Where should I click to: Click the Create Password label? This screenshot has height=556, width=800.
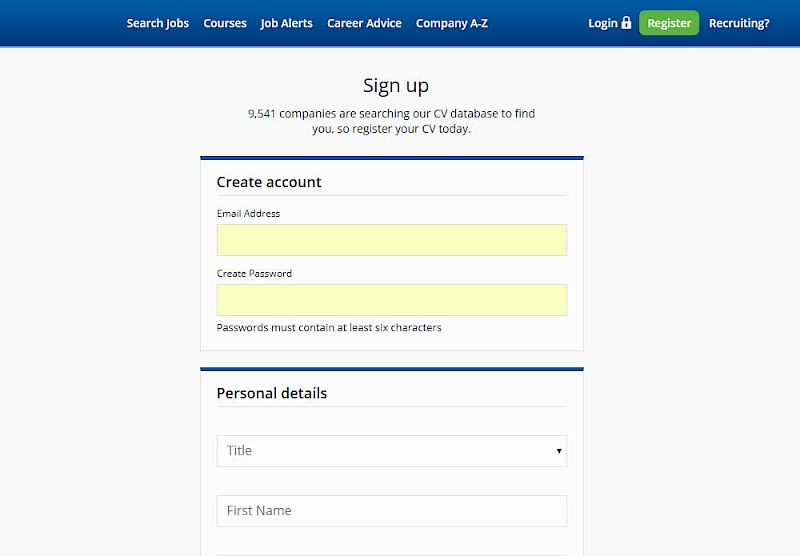[x=254, y=273]
